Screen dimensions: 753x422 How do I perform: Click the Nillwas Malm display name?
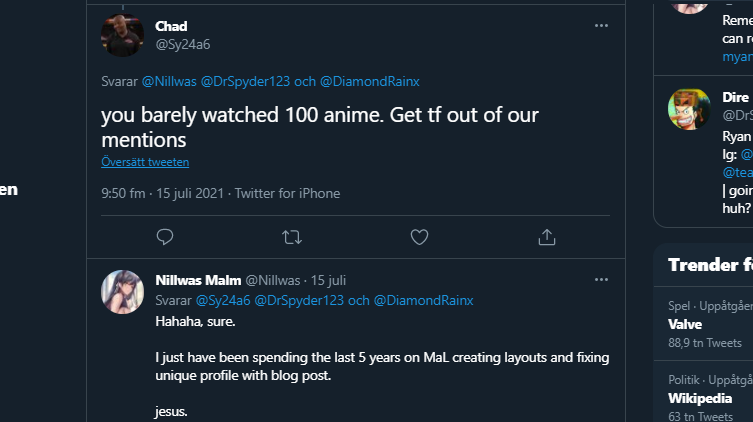coord(198,280)
